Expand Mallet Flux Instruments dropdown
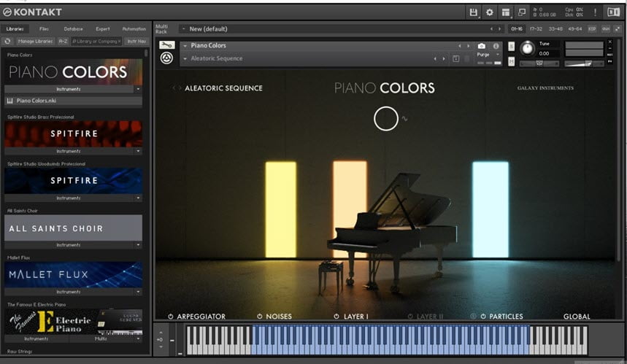 click(x=138, y=292)
